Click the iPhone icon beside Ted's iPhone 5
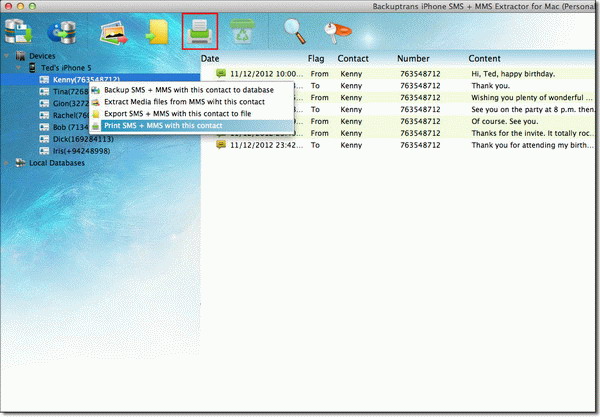This screenshot has width=600, height=417. tap(33, 68)
